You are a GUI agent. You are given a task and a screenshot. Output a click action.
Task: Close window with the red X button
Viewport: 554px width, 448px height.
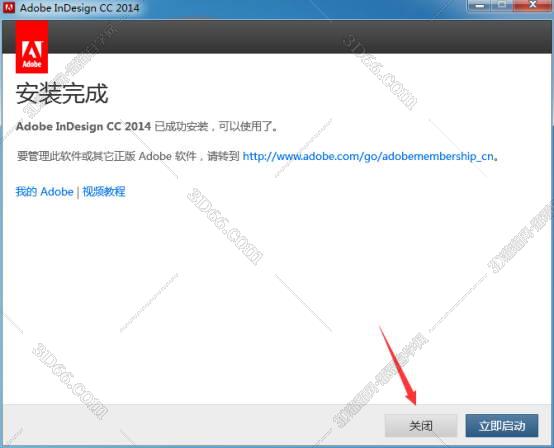pos(533,6)
